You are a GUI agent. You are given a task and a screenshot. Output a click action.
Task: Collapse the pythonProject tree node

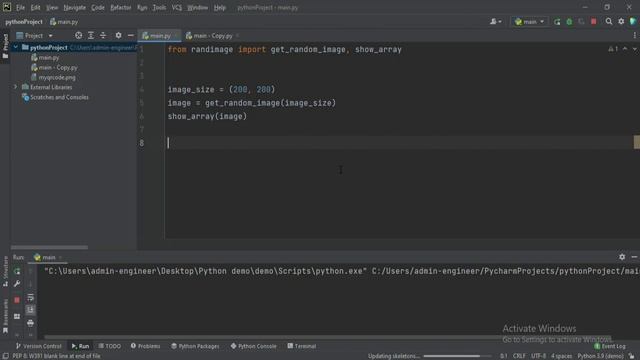click(16, 47)
